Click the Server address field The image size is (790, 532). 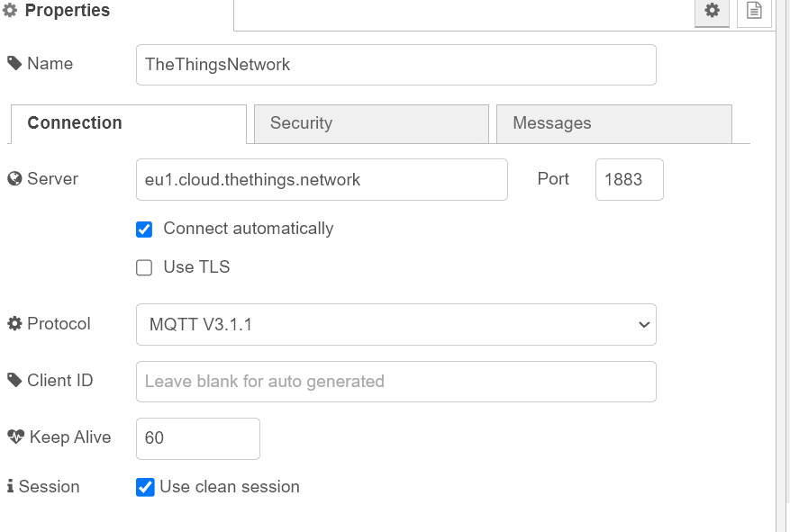tap(322, 180)
